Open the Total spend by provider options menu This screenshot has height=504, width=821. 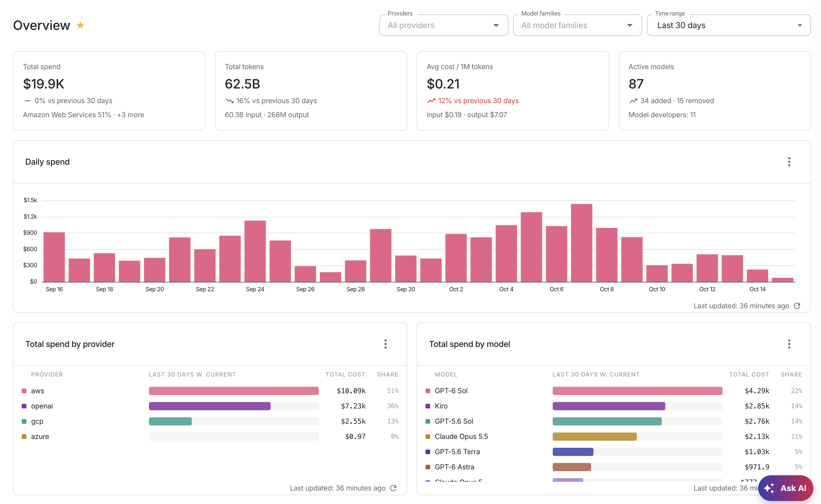386,344
